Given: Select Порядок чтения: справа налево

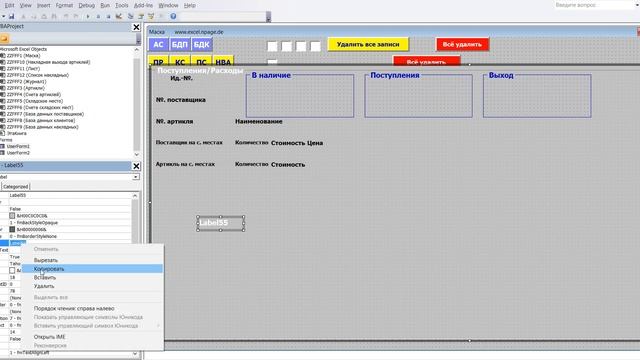Looking at the screenshot, I should (x=92, y=309).
